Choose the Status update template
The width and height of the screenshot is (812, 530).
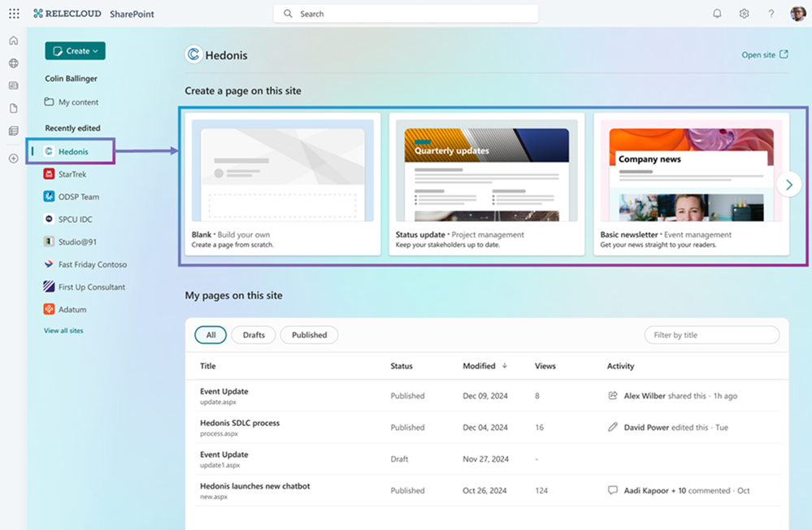(x=487, y=184)
